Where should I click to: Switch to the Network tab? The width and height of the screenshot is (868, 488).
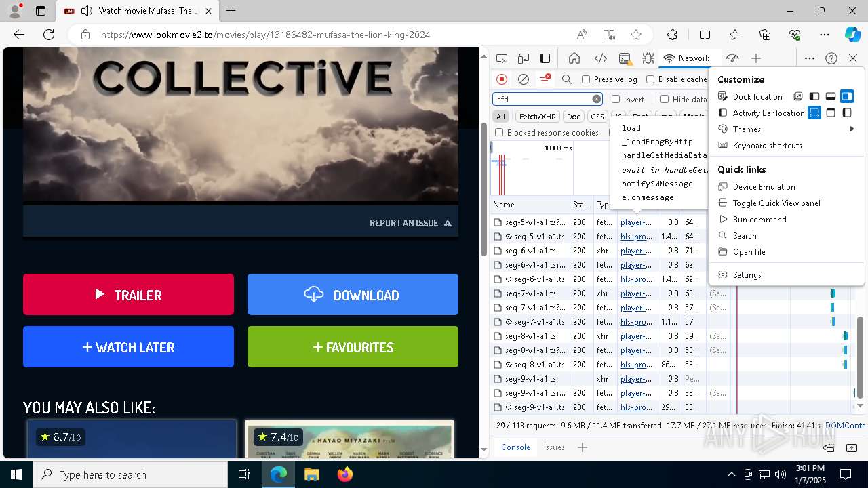point(686,58)
